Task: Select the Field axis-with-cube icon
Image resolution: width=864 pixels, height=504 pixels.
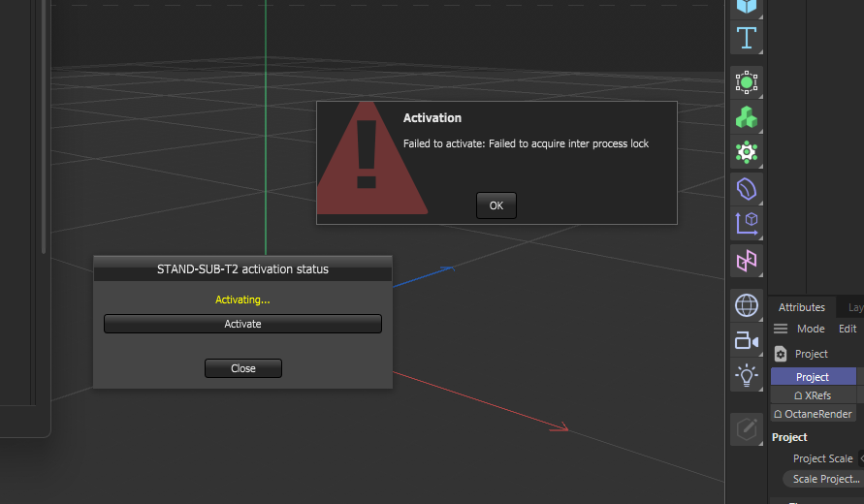Action: (x=747, y=224)
